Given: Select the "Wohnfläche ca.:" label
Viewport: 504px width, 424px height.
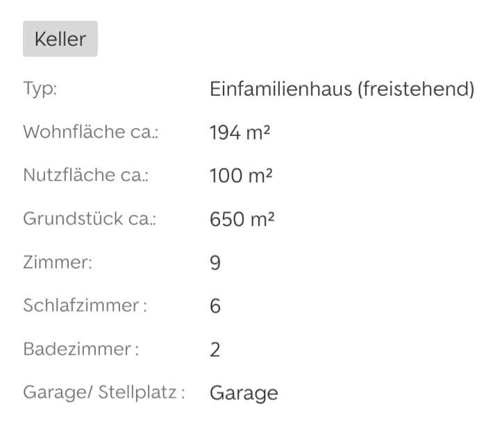Looking at the screenshot, I should click(91, 133).
